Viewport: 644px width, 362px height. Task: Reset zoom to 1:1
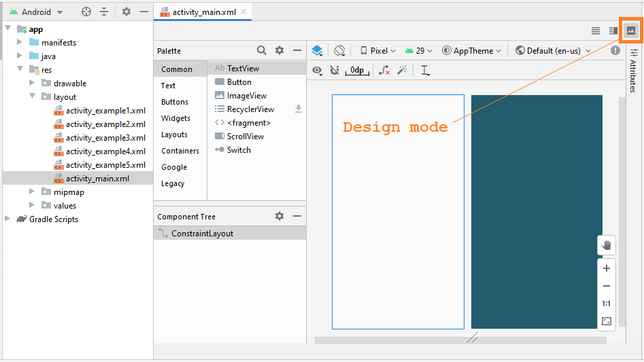606,304
